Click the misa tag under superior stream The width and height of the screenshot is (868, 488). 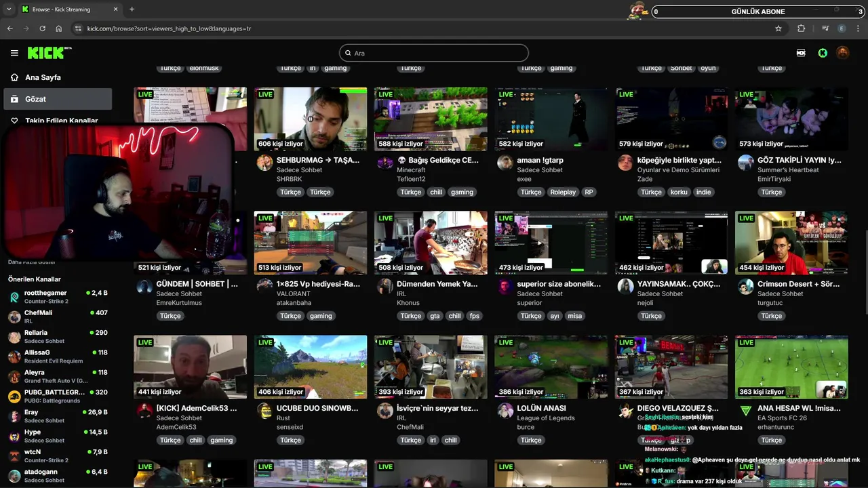pos(575,316)
